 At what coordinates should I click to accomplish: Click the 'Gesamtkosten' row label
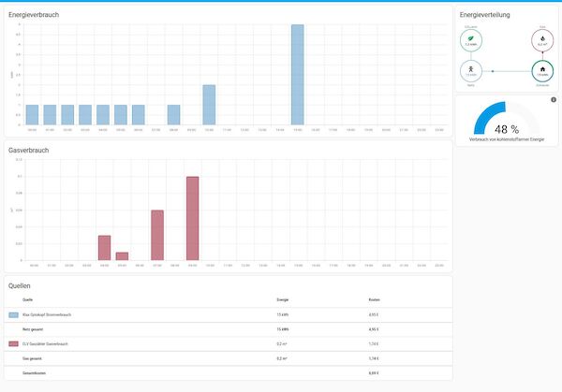[x=34, y=373]
